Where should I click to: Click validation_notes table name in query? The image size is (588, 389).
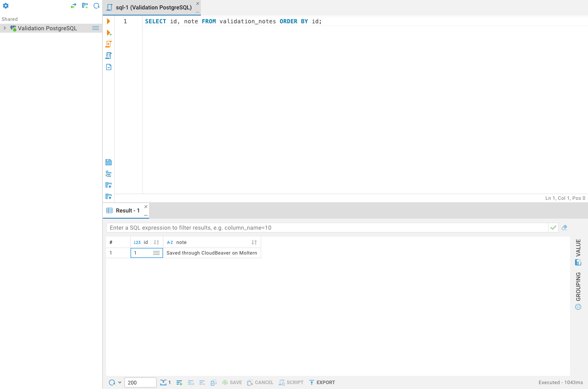[x=248, y=21]
